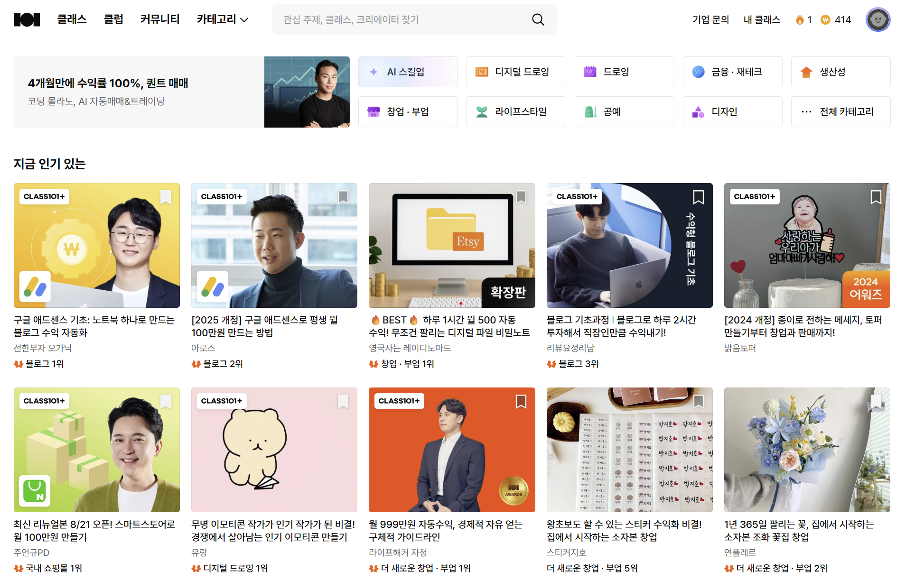Open the 디지털 드로잉 category tile

(516, 72)
